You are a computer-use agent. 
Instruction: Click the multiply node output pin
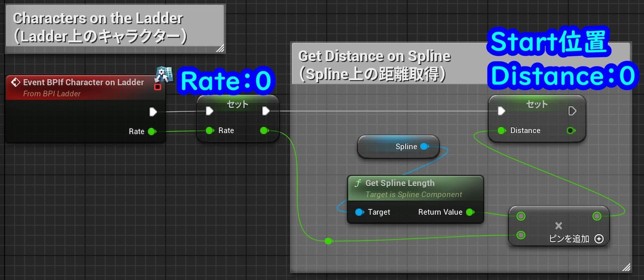pyautogui.click(x=597, y=216)
